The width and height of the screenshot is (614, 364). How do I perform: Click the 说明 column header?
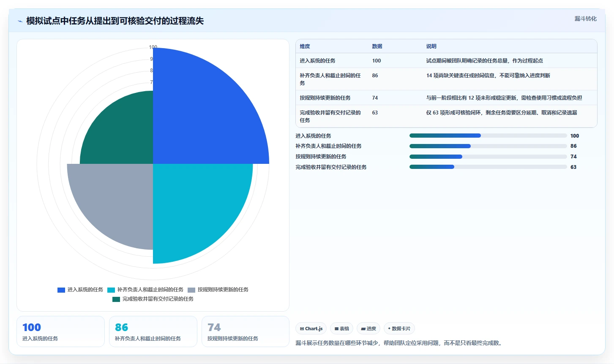coord(431,46)
